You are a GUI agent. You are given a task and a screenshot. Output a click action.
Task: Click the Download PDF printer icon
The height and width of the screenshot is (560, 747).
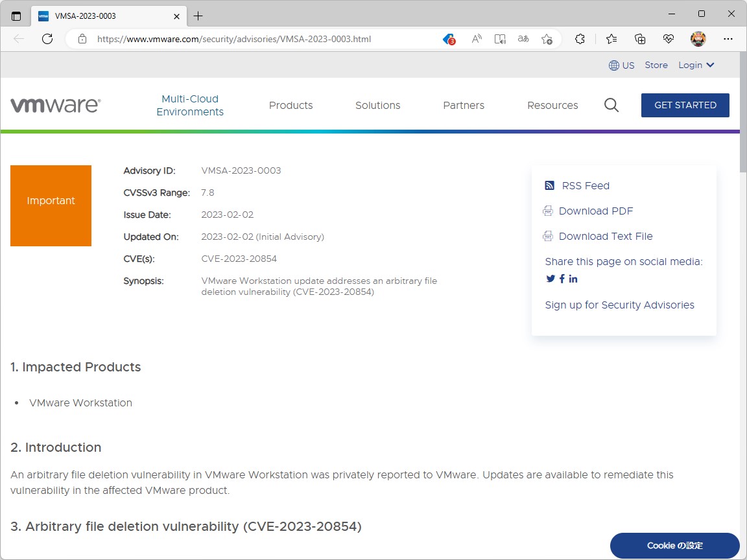(x=548, y=211)
